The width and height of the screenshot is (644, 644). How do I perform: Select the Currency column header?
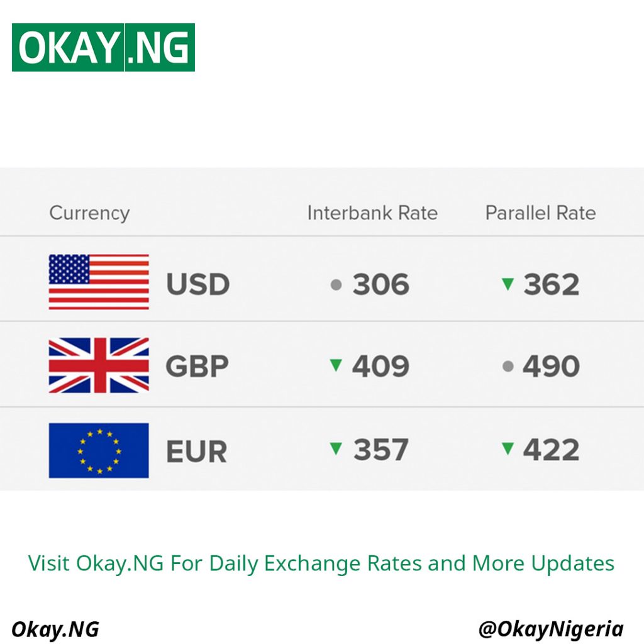89,213
